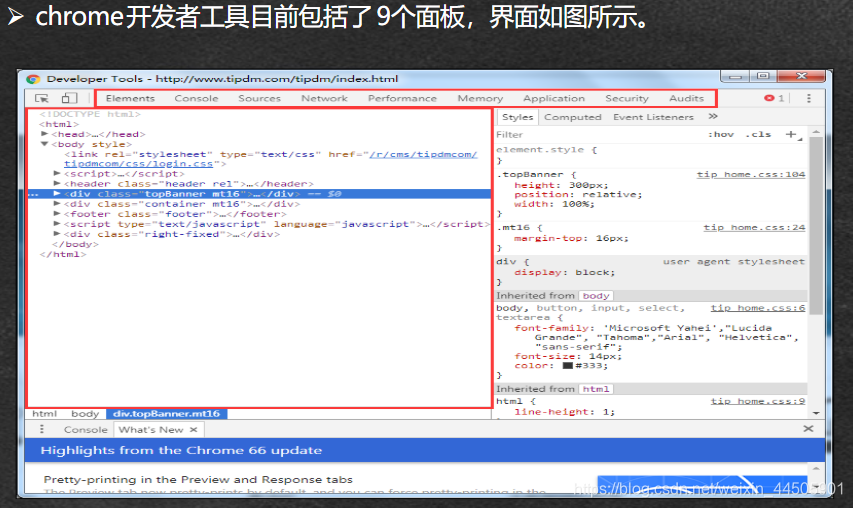
Task: Click the display: block declaration
Action: [565, 272]
